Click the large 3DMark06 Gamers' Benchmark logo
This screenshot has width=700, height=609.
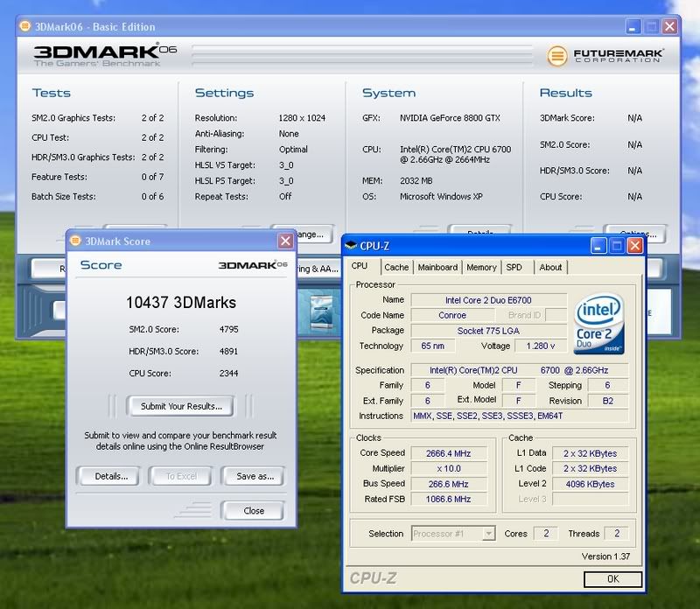(105, 55)
